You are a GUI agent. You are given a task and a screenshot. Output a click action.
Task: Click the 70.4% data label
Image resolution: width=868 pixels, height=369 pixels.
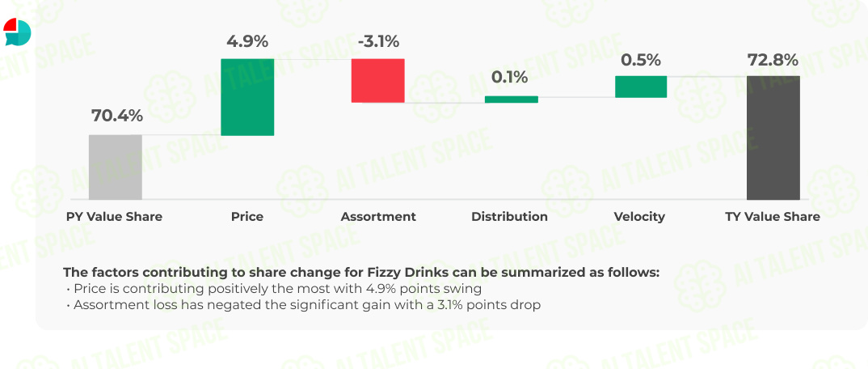click(117, 117)
